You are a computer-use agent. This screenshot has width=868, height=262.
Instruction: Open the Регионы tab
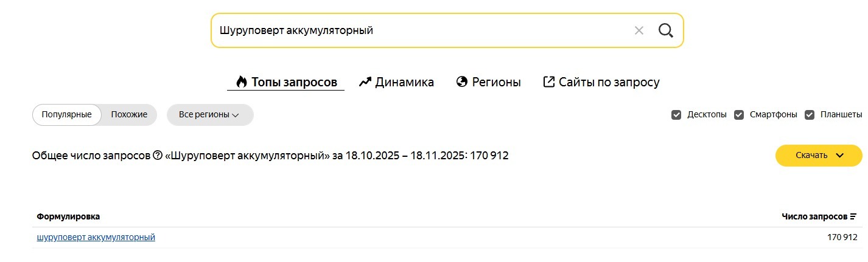[x=496, y=82]
